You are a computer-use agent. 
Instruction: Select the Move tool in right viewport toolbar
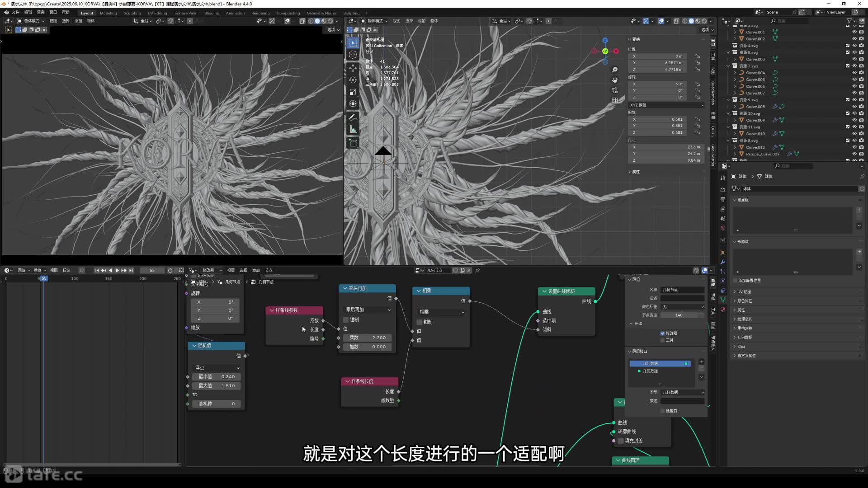353,68
